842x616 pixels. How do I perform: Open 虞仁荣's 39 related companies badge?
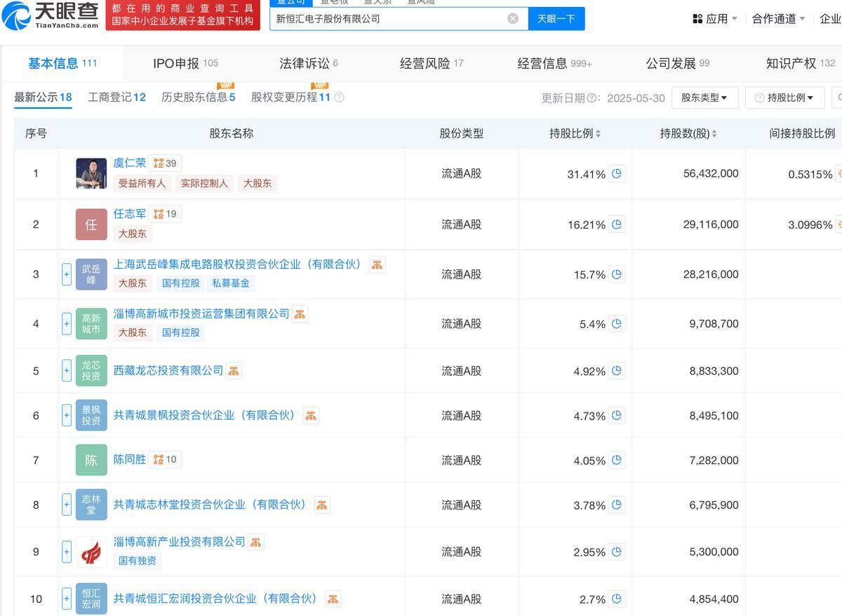click(x=166, y=163)
